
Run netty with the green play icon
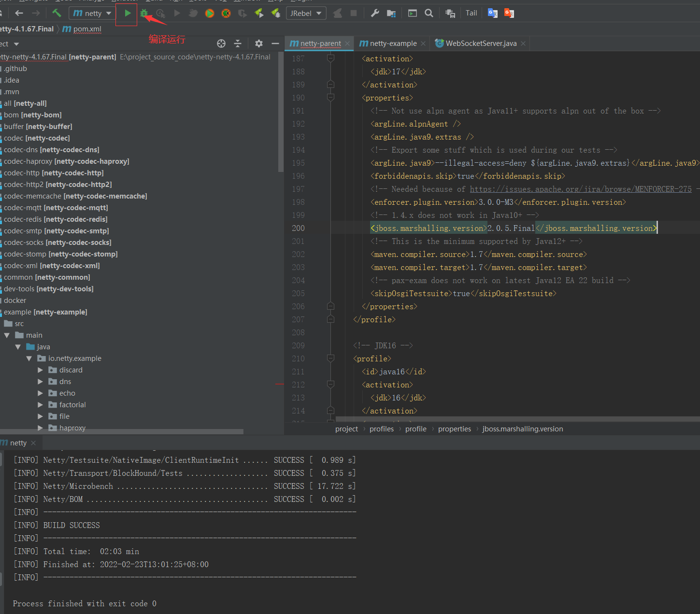[x=128, y=13]
